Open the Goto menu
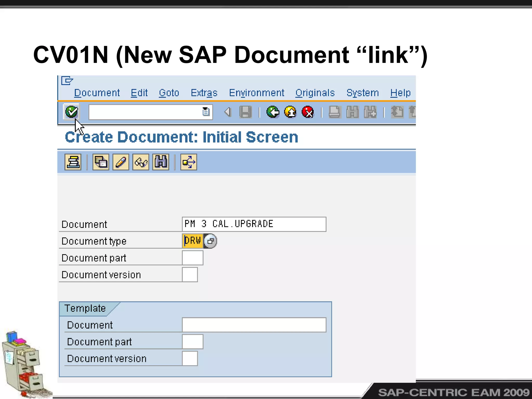Screen dimensions: 532x399 169,93
